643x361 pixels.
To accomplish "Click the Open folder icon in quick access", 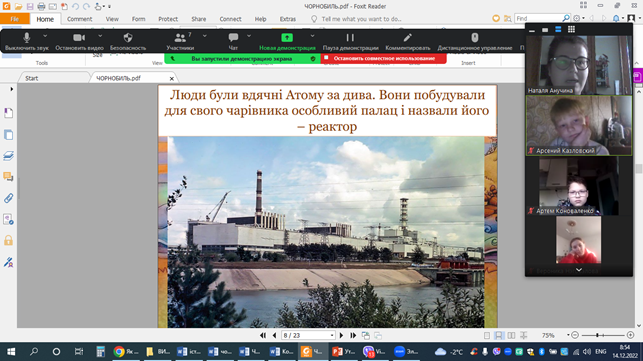I will (18, 6).
